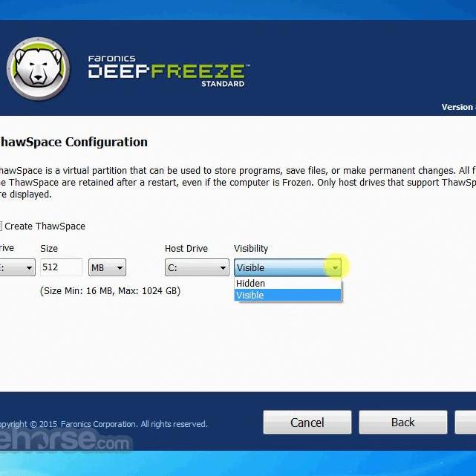Click the Size Min 16 MB hint text
This screenshot has width=476, height=476.
coord(110,291)
